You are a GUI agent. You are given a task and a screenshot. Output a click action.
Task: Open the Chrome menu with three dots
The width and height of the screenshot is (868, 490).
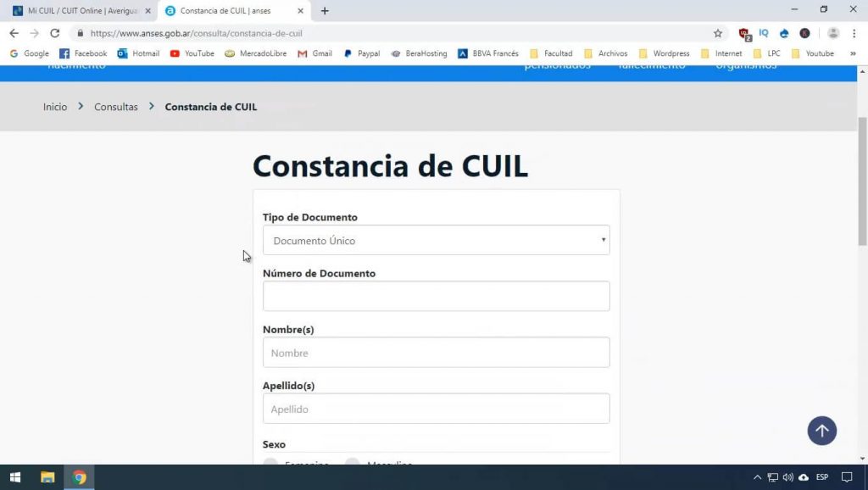852,32
